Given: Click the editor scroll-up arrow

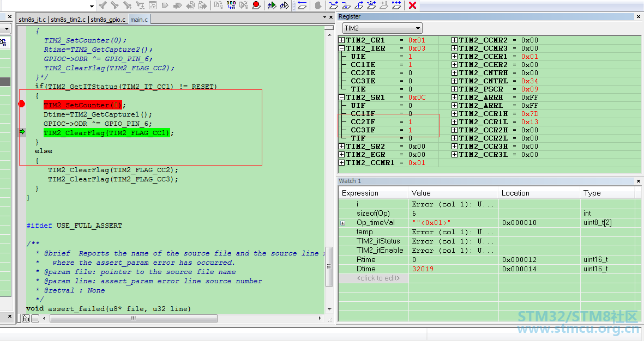Looking at the screenshot, I should (x=329, y=35).
